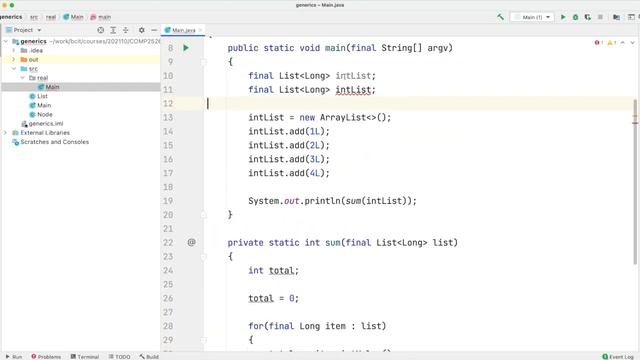Collapse the real package
Viewport: 640px width, 360px height.
pyautogui.click(x=22, y=78)
